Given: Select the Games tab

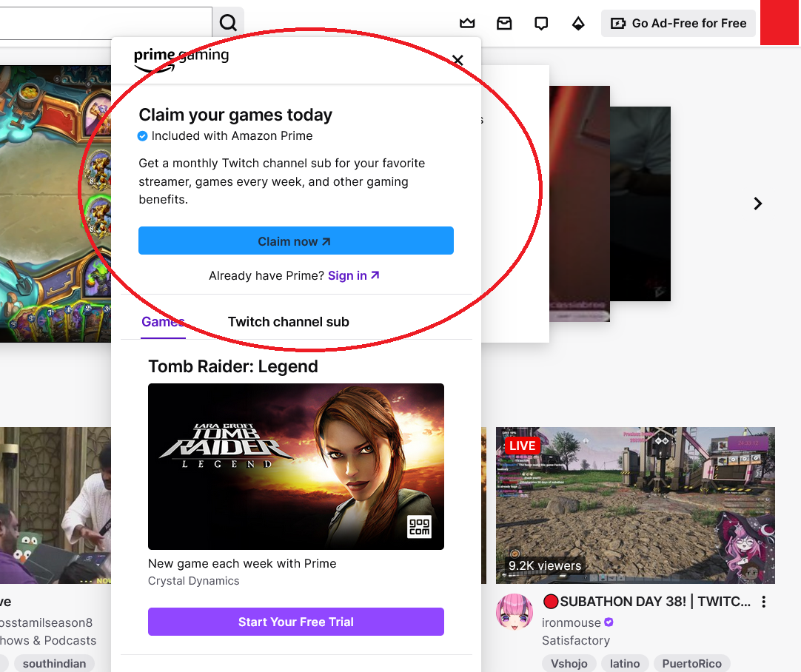Looking at the screenshot, I should 163,322.
